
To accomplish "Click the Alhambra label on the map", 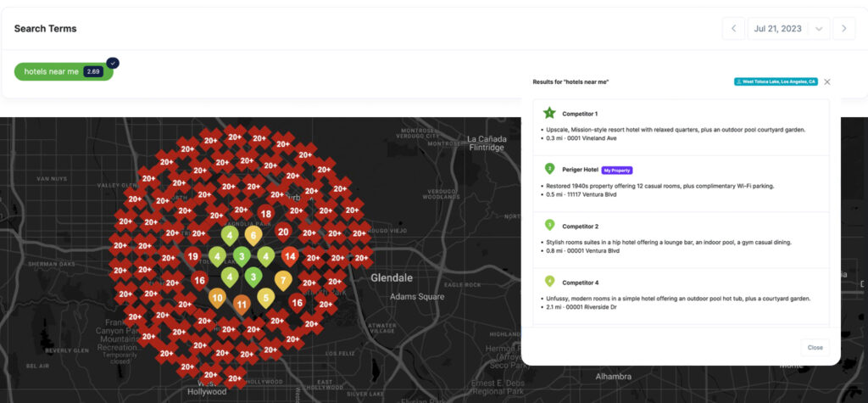I will tap(614, 377).
